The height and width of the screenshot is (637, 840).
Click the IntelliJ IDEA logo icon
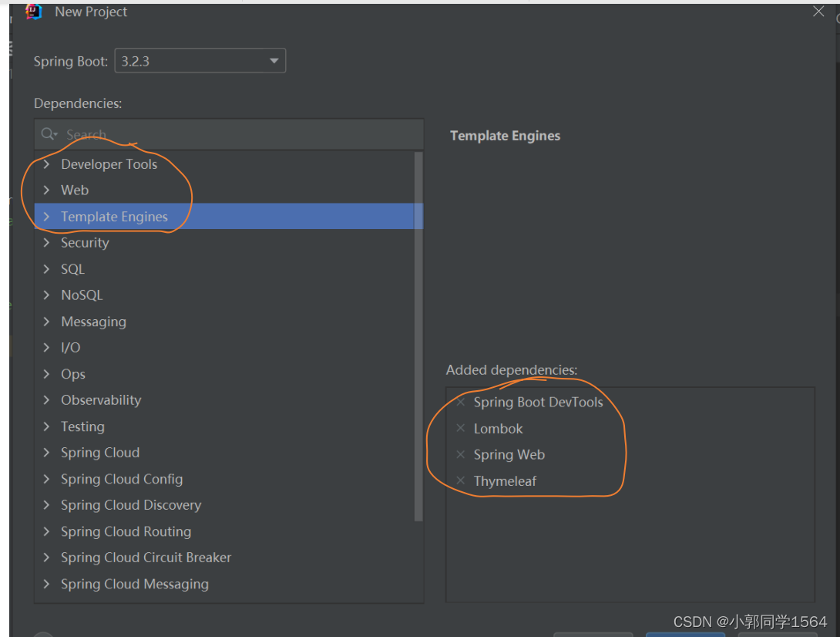click(x=33, y=12)
